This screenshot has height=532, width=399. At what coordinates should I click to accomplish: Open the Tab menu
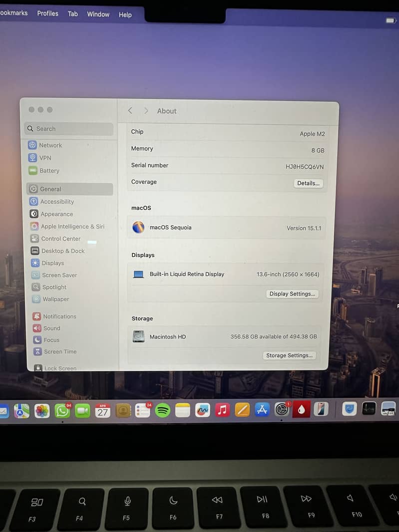pos(73,14)
